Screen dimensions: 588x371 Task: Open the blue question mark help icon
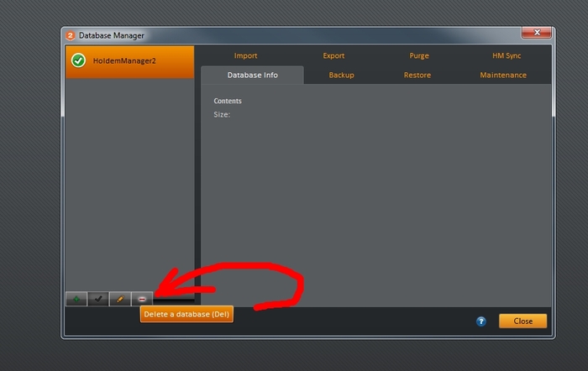point(481,321)
